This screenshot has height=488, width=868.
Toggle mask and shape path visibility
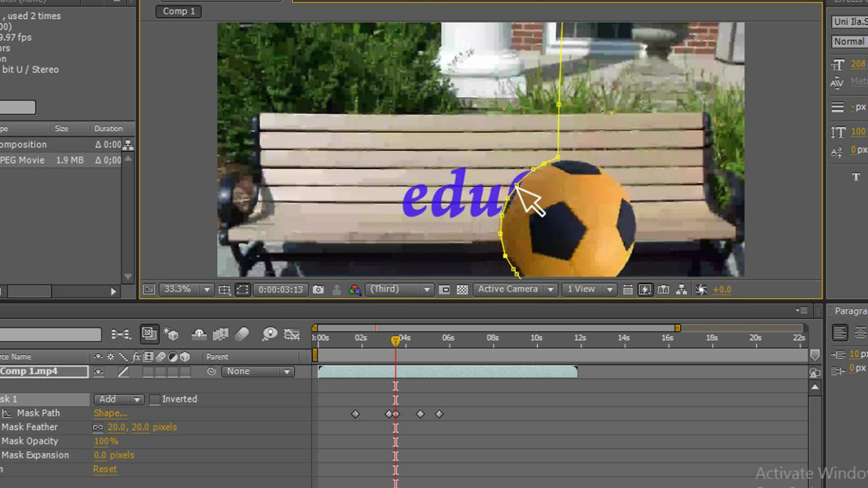coord(242,289)
